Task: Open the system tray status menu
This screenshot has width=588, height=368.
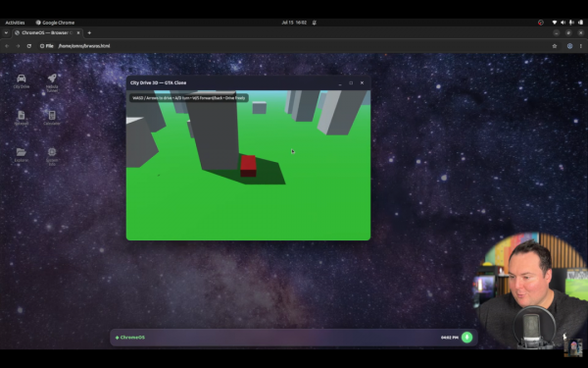Action: pyautogui.click(x=567, y=23)
